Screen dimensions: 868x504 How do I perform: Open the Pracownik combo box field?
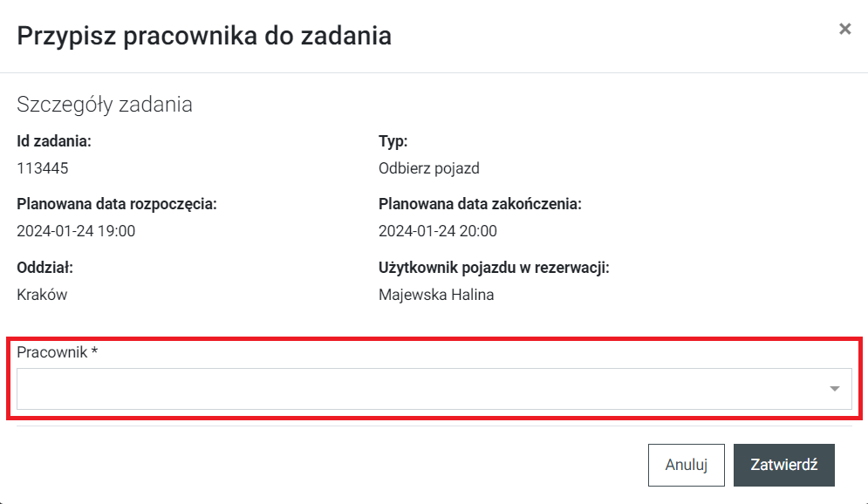[419, 389]
